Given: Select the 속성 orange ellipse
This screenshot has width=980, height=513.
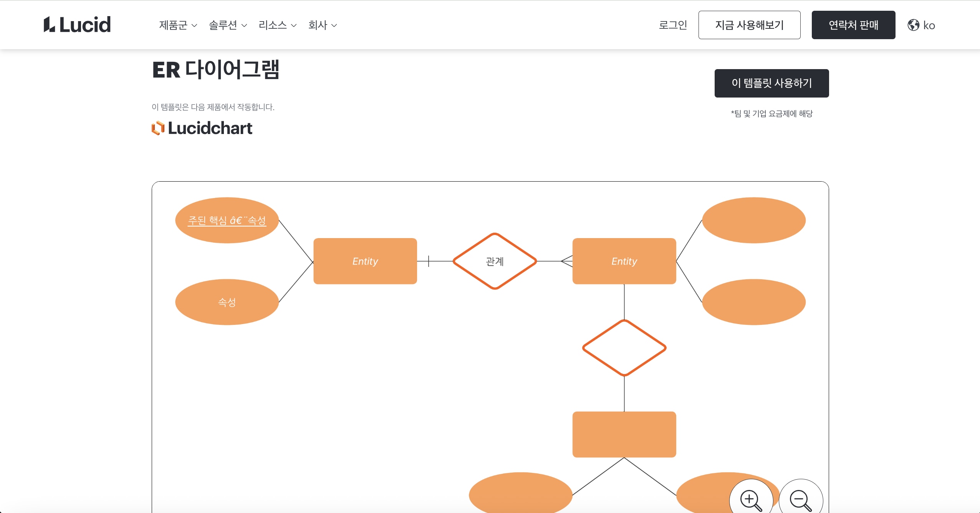Looking at the screenshot, I should point(227,302).
